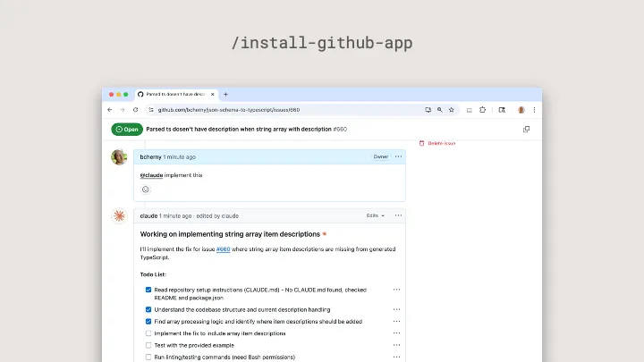
Task: Check 'Test with the provided example' task
Action: 148,345
